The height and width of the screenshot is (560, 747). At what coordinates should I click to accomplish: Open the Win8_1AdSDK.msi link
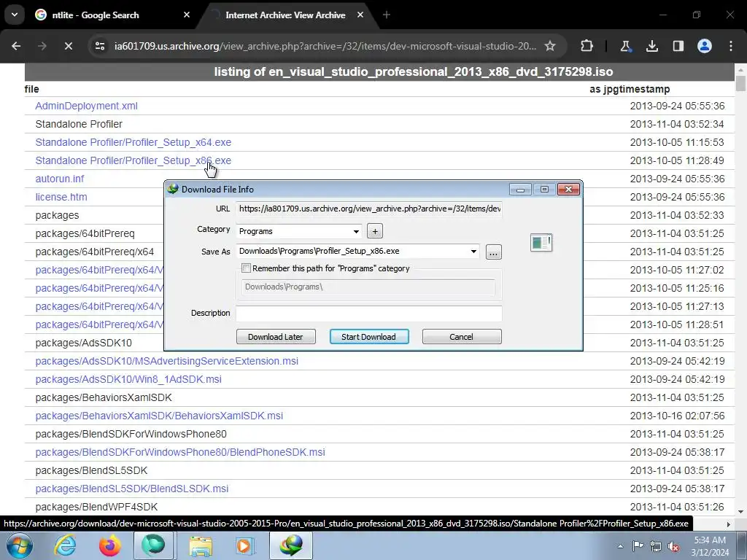point(128,379)
